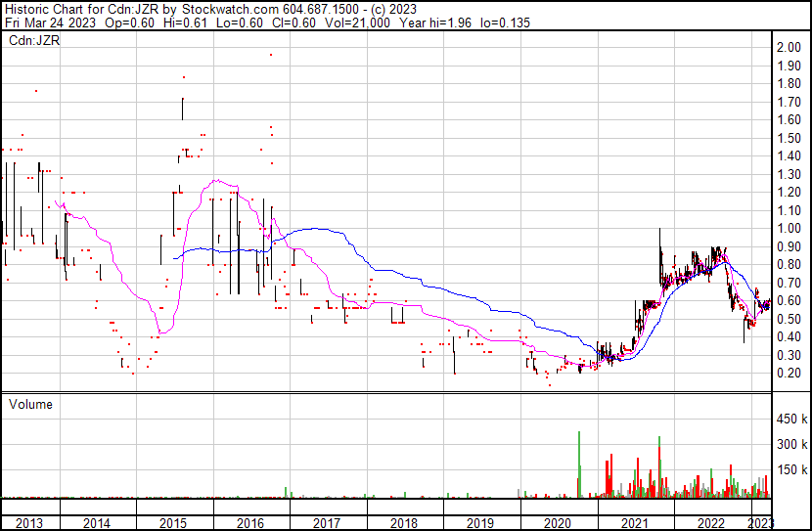Click the tallest green volume bar in 2020
The width and height of the screenshot is (812, 531).
click(x=579, y=465)
